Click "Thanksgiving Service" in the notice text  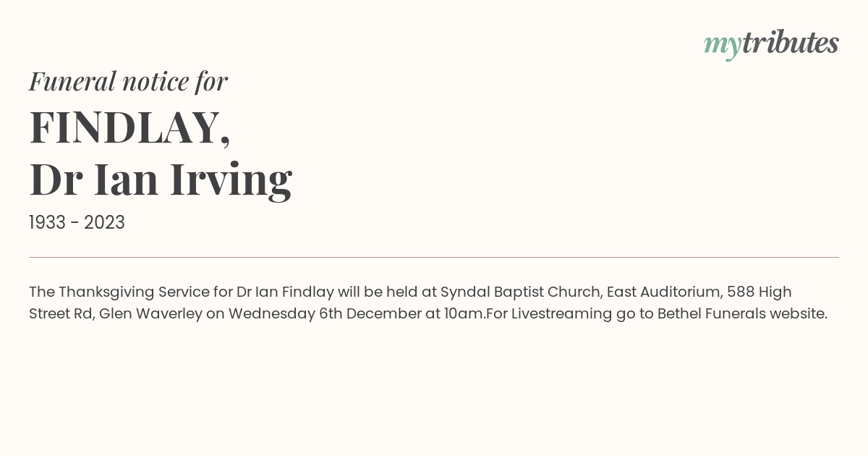tap(134, 292)
